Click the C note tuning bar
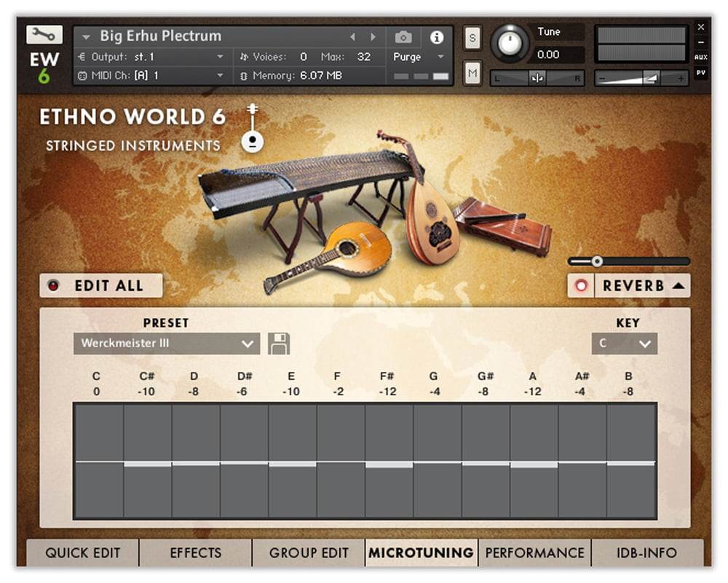 click(99, 461)
